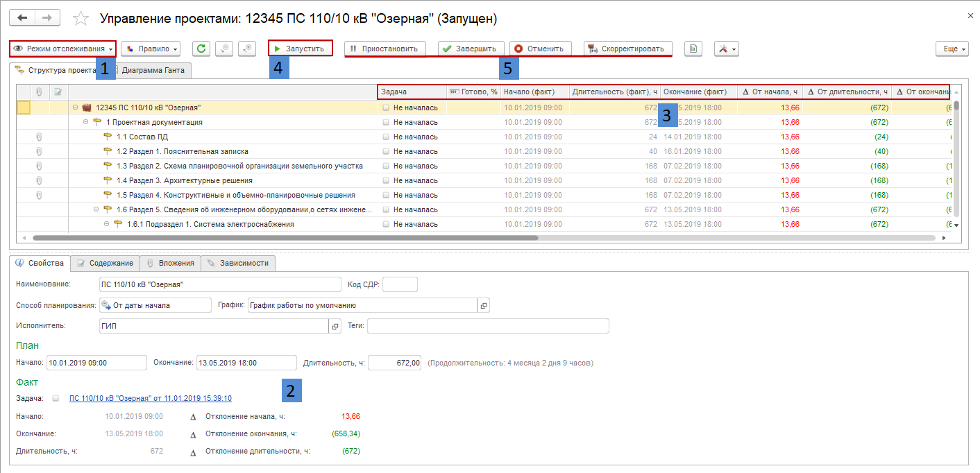Add to favorites with the star icon
Screen dimensions: 980x473
click(x=81, y=19)
